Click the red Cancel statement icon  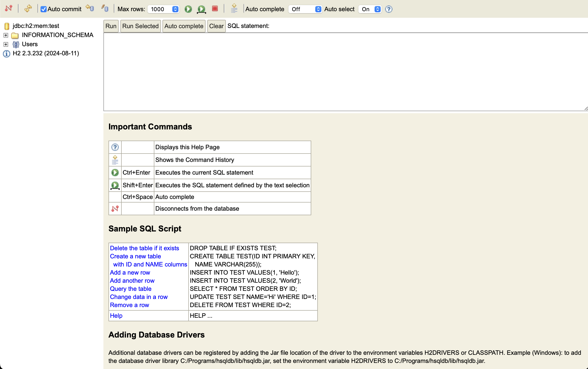tap(215, 9)
